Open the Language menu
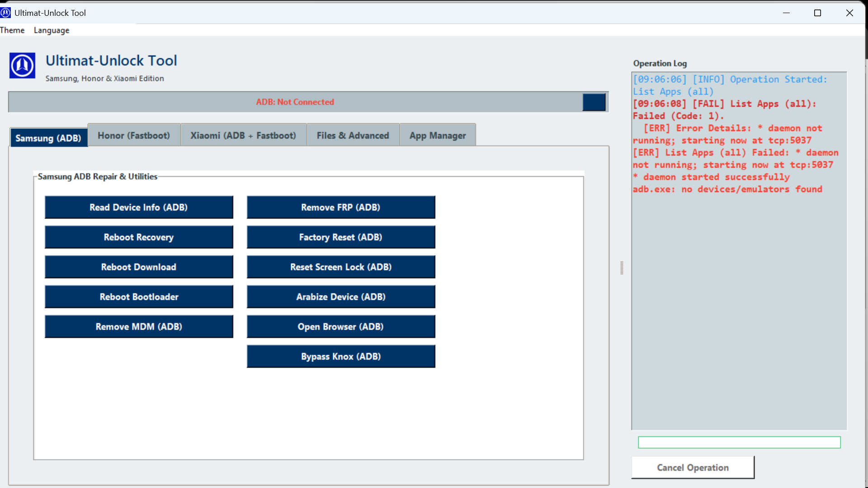The width and height of the screenshot is (868, 488). 52,30
